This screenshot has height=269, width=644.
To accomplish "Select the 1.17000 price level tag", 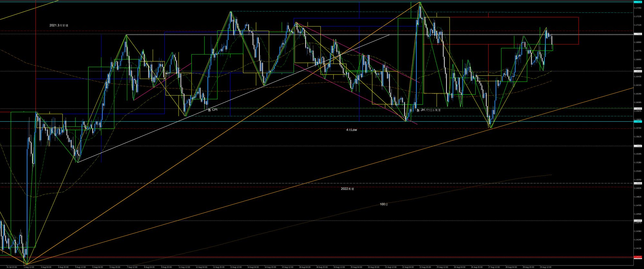I will [638, 34].
